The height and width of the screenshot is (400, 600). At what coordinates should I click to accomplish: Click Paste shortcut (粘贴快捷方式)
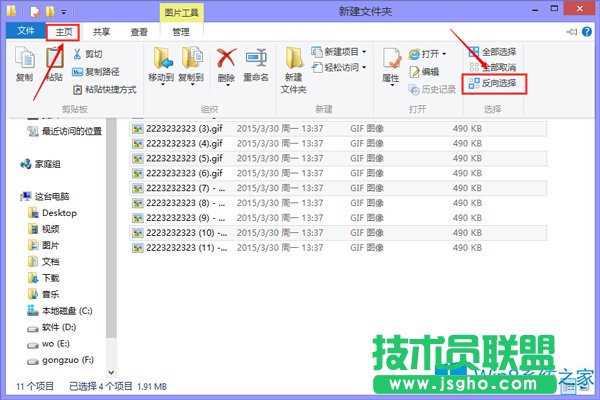tap(104, 90)
